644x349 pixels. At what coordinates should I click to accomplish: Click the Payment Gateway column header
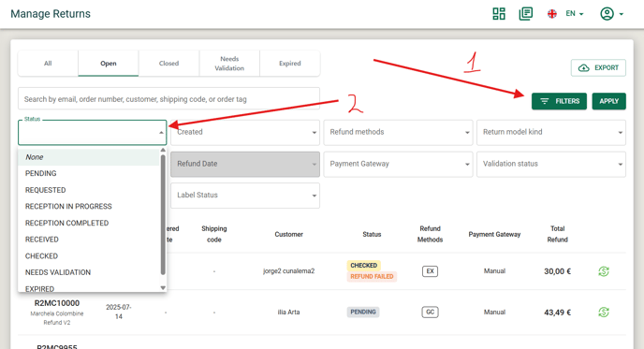(494, 234)
